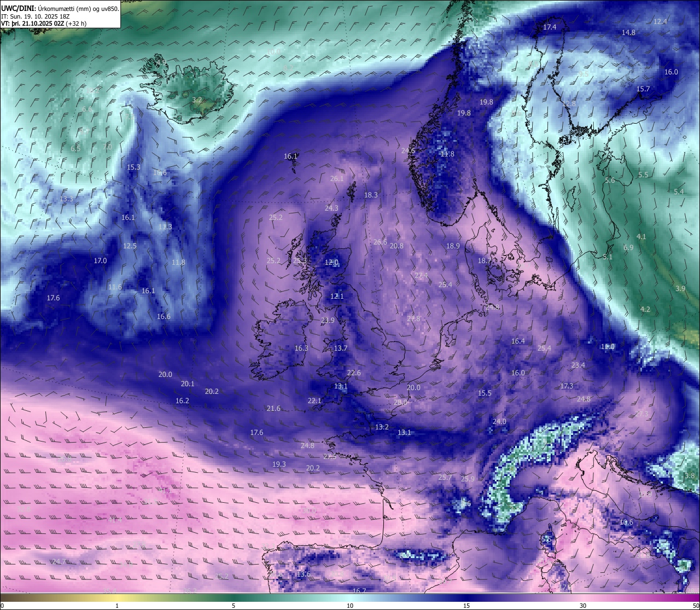Click the UWC/DINI title line in the header box

click(60, 8)
